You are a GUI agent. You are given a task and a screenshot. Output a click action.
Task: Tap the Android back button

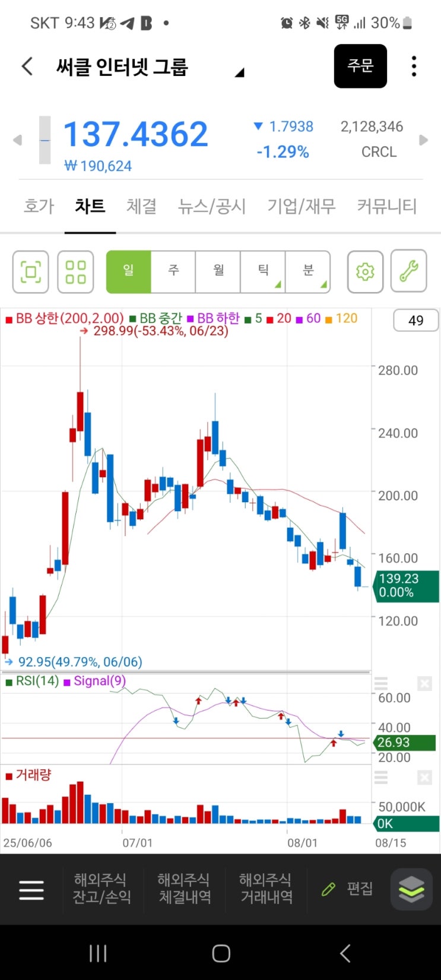click(345, 953)
